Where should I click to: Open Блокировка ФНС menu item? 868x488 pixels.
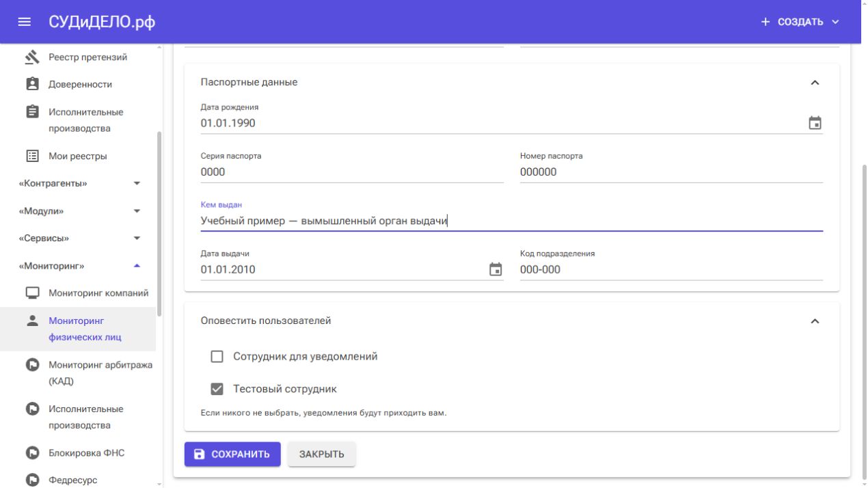pyautogui.click(x=78, y=452)
